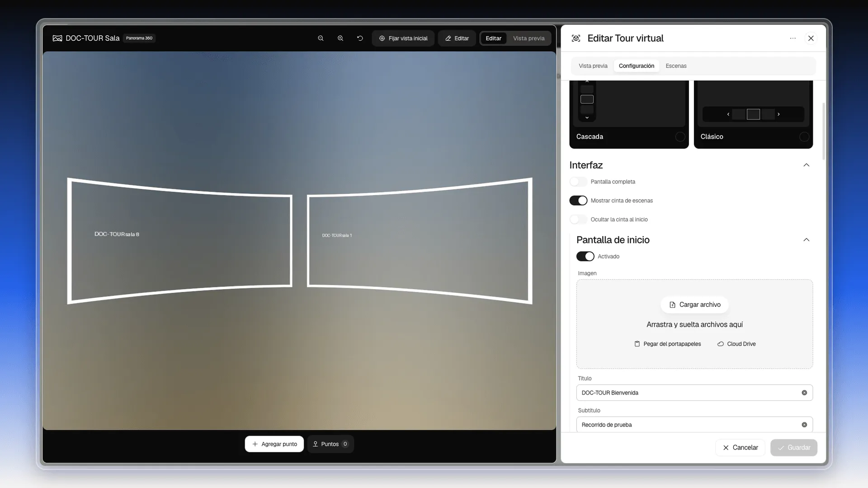Open the three-dots more options menu

(793, 38)
